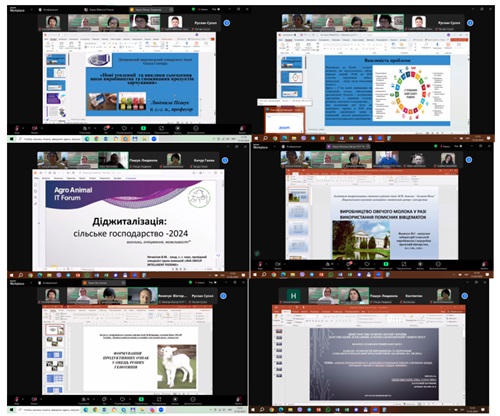Open More options in bottom-left Zoom window
Viewport: 500px width, 416px height.
point(193,399)
